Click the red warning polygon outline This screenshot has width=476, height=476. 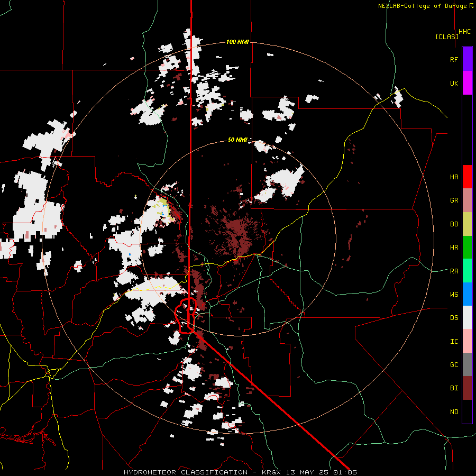pos(186,316)
